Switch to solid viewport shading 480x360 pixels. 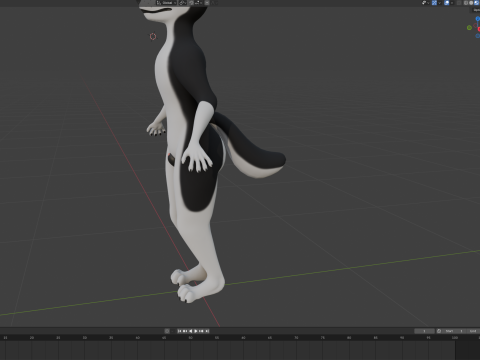pos(471,3)
